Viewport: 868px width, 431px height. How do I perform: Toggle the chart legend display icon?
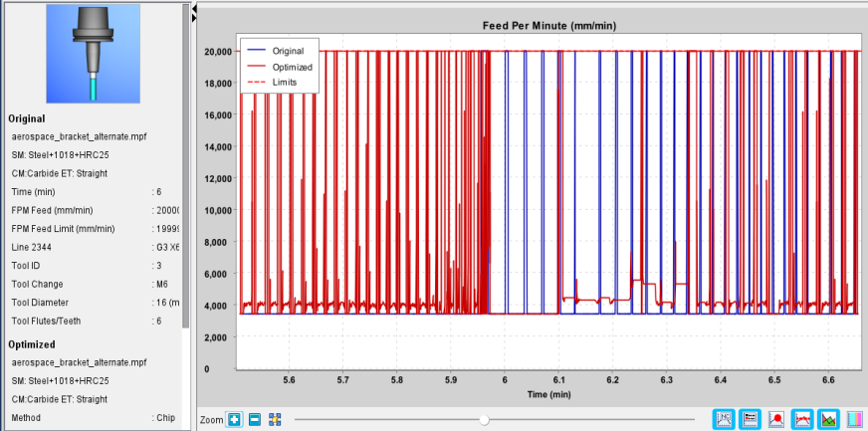click(751, 419)
